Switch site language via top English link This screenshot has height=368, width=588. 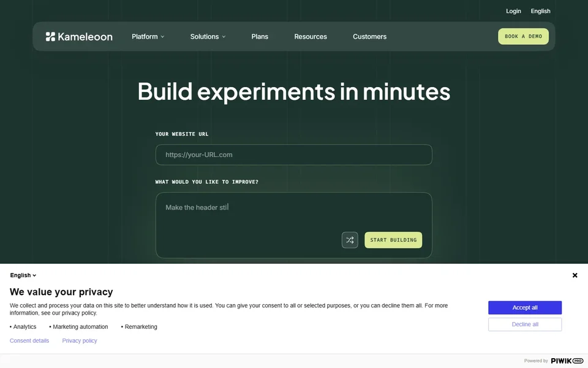point(540,11)
